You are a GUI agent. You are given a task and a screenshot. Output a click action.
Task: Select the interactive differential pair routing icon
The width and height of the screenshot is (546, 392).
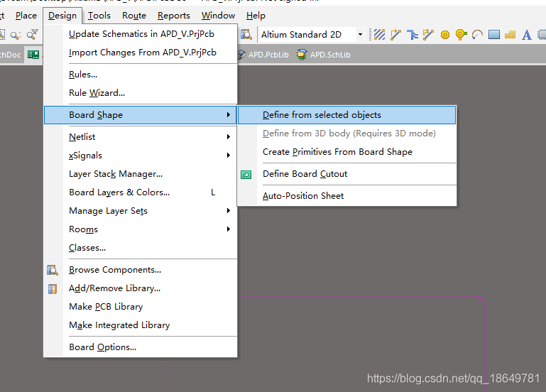[x=429, y=35]
